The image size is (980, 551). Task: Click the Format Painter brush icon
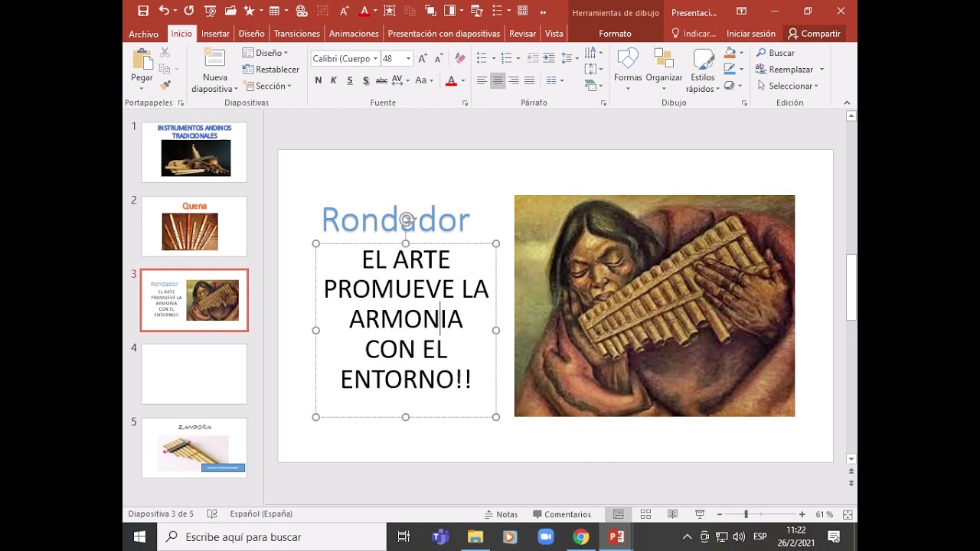(165, 85)
